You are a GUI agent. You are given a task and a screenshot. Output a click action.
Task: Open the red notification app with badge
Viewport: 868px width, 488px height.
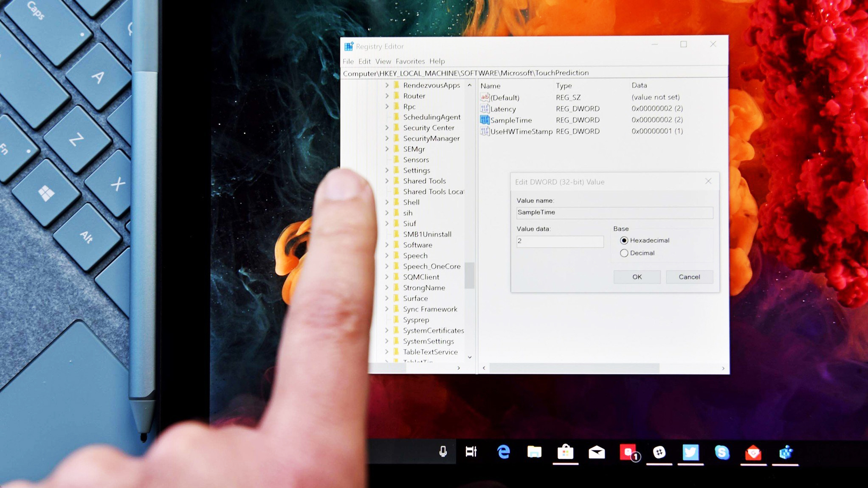pyautogui.click(x=629, y=453)
